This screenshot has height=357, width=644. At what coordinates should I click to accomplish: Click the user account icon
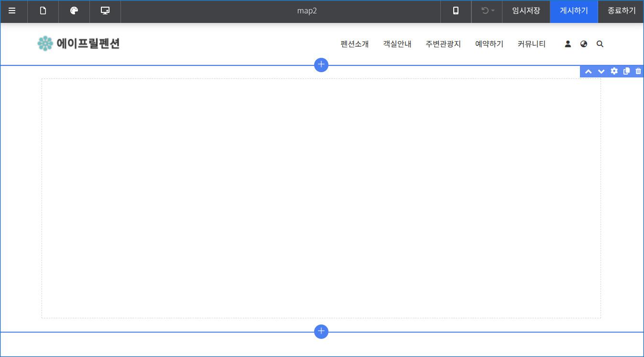click(568, 44)
